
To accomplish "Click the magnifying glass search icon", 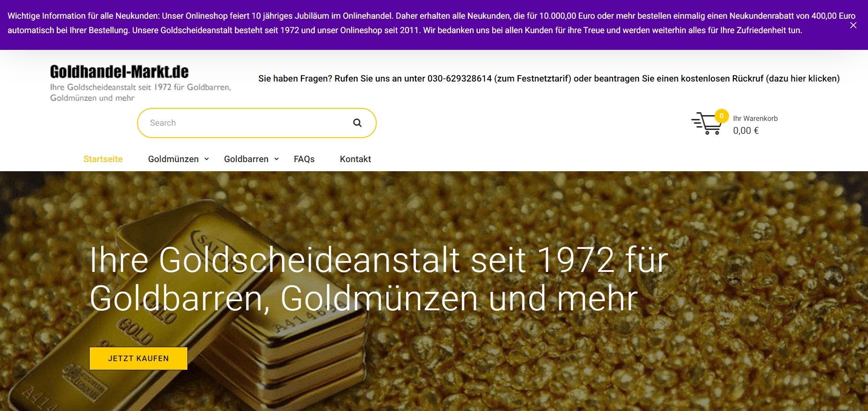I will point(357,123).
